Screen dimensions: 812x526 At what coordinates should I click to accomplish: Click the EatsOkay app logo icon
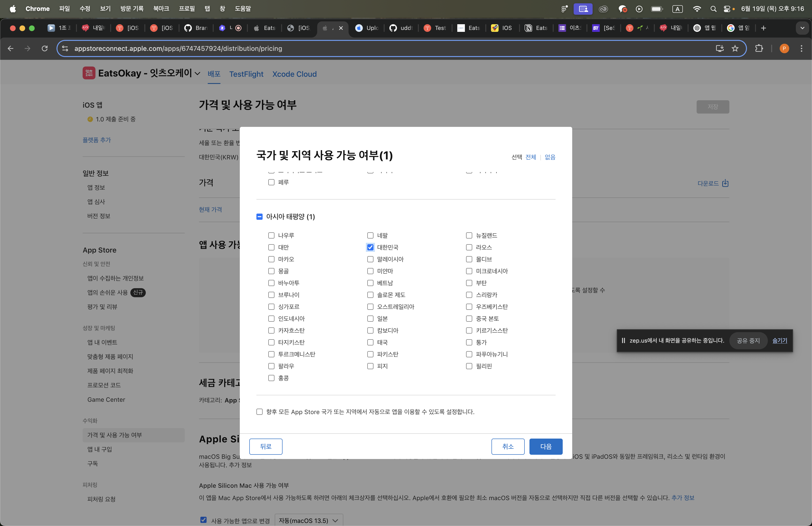click(x=89, y=73)
